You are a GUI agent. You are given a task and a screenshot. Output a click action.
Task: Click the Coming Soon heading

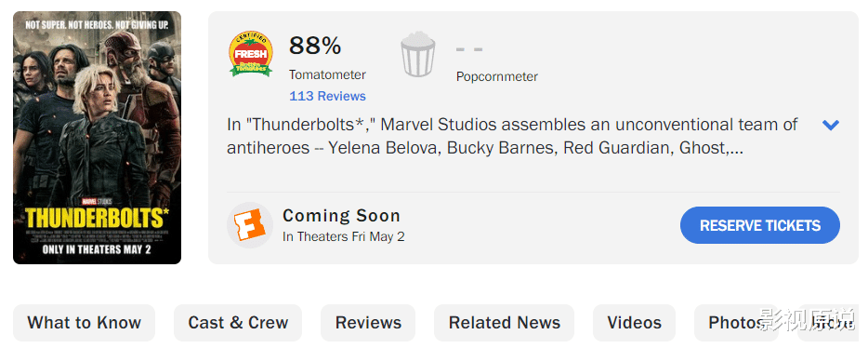(x=342, y=216)
